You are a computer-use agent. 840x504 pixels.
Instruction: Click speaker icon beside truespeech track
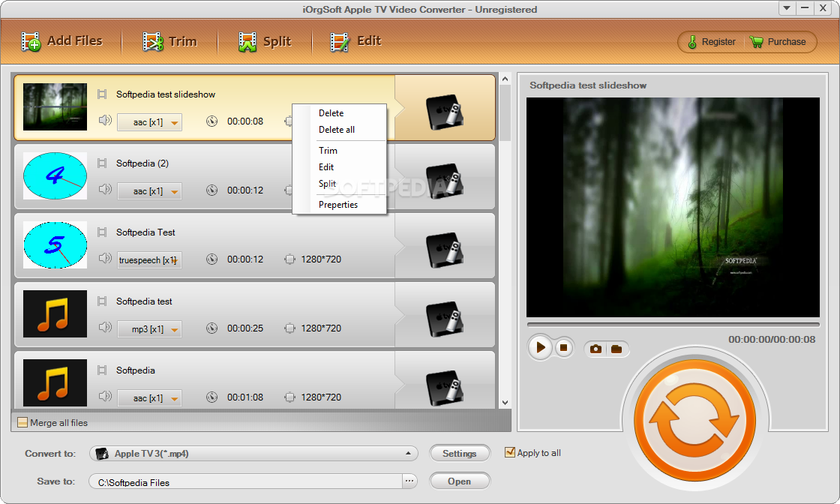tap(105, 258)
